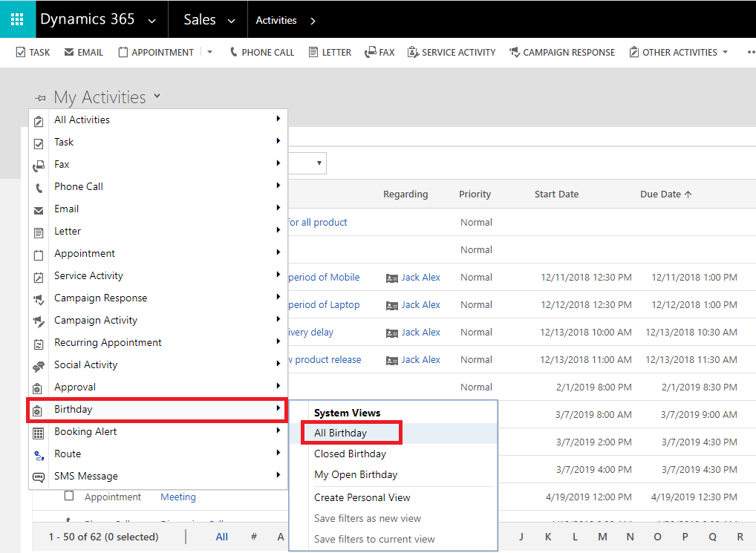Open the 'for all product' subject link
Image resolution: width=756 pixels, height=553 pixels.
click(317, 222)
